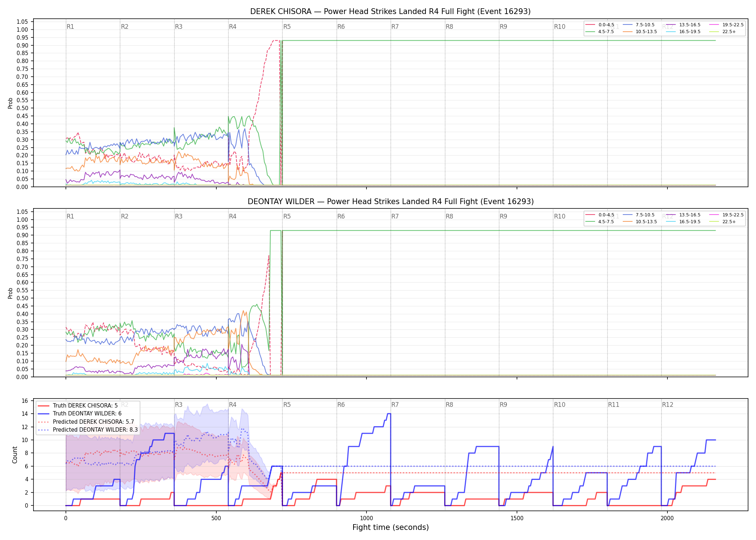Image resolution: width=756 pixels, height=540 pixels.
Task: Select the 16.5-19.5 legend entry in Wilder chart
Action: tap(683, 222)
